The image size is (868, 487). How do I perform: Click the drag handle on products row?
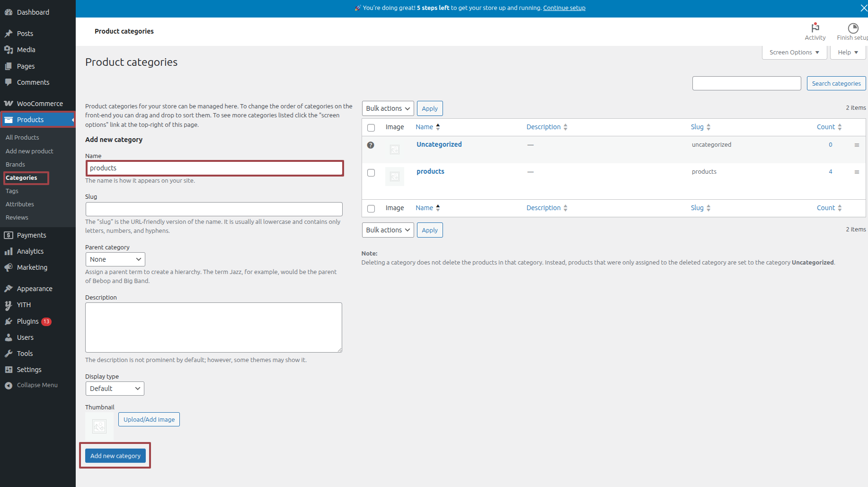coord(857,172)
